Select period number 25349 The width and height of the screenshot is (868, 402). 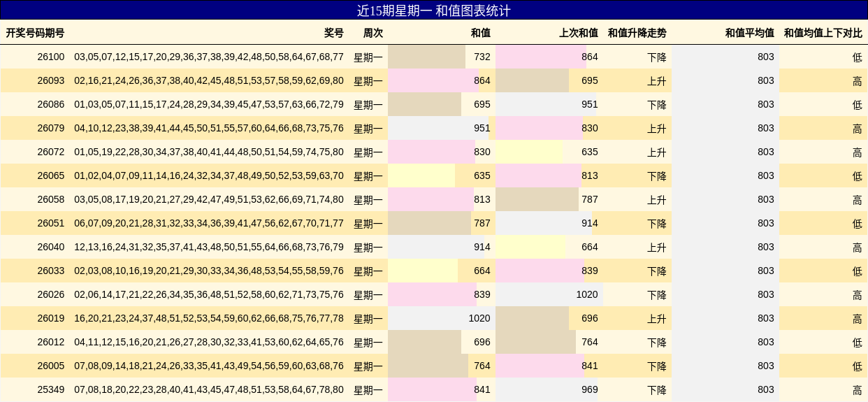pyautogui.click(x=51, y=389)
